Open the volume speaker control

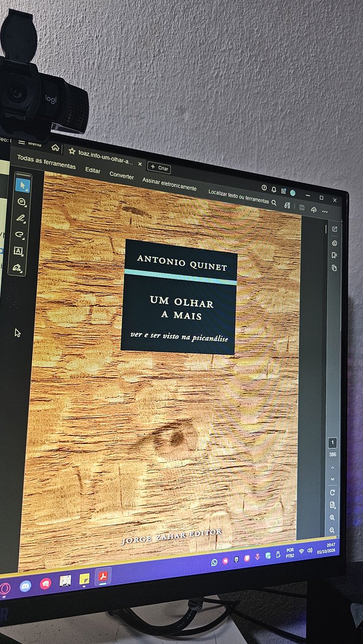point(310,550)
